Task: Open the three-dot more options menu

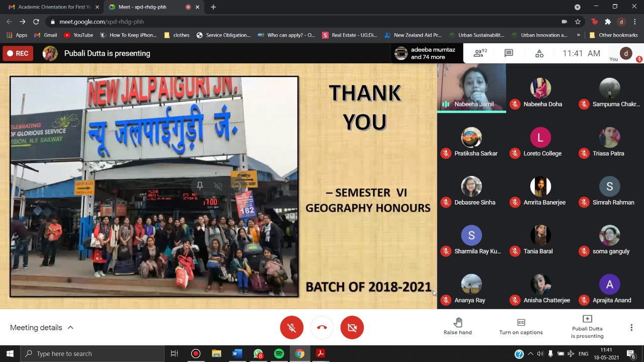Action: click(x=631, y=328)
